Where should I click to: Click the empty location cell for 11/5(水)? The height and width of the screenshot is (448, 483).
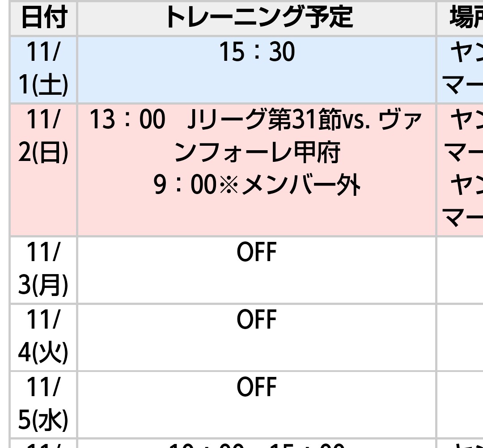461,404
